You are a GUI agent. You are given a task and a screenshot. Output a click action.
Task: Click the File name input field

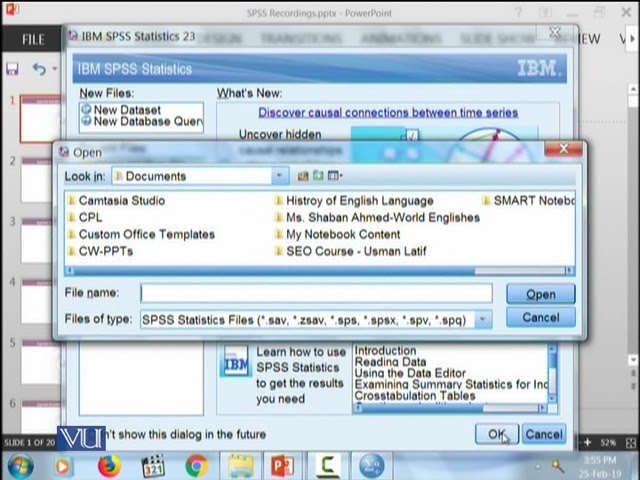coord(316,293)
